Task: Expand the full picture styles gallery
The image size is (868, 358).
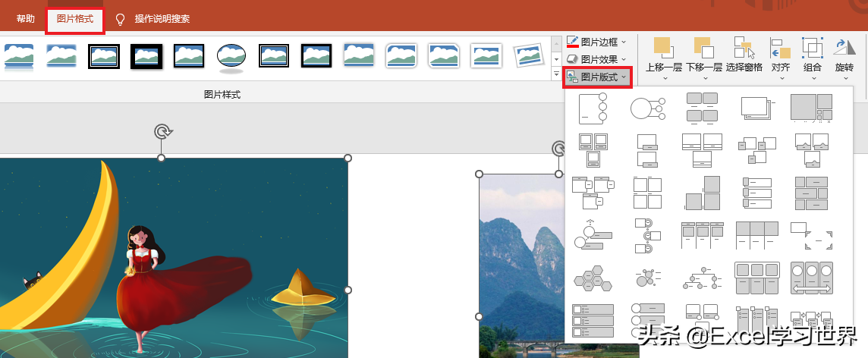Action: pos(556,73)
